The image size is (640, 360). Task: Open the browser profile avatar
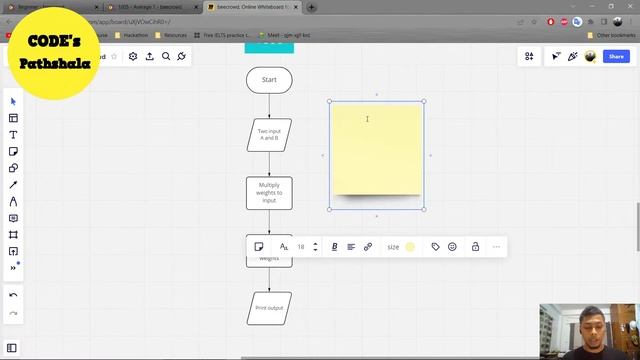click(618, 22)
